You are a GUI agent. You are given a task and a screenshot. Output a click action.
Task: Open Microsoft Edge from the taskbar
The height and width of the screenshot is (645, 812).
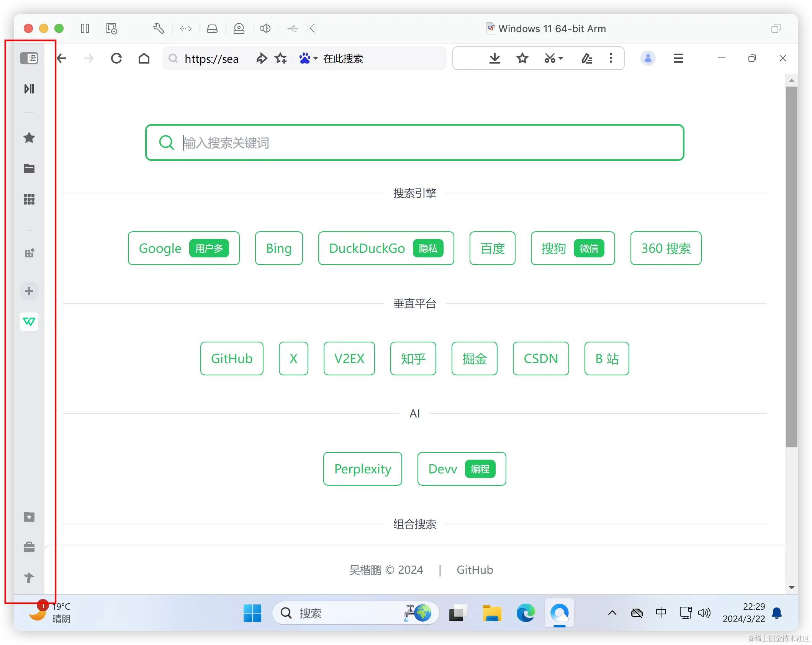(x=526, y=613)
